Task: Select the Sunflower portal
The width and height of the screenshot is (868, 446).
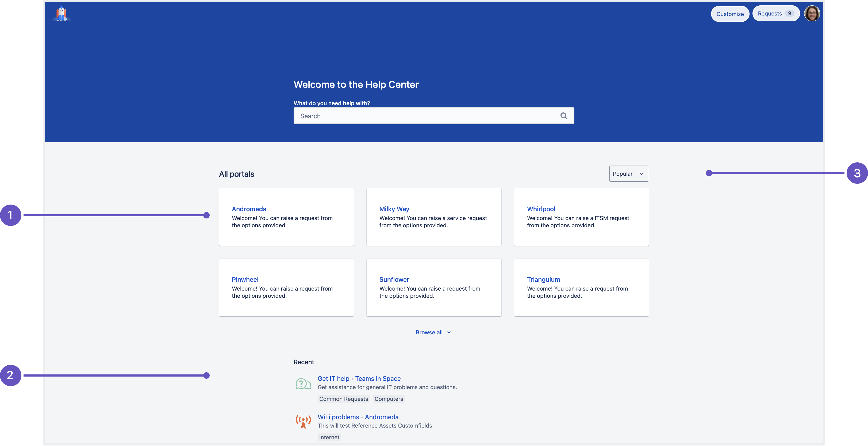Action: (395, 279)
